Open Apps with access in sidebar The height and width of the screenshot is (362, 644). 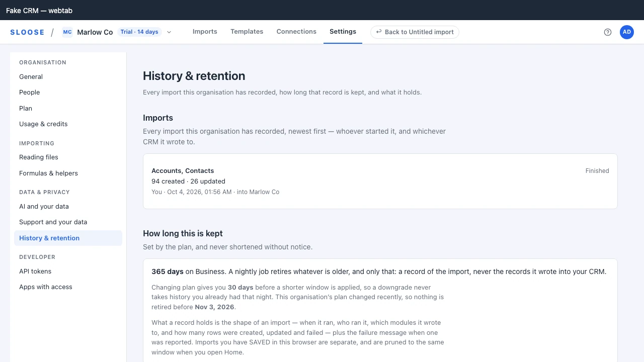tap(68, 287)
